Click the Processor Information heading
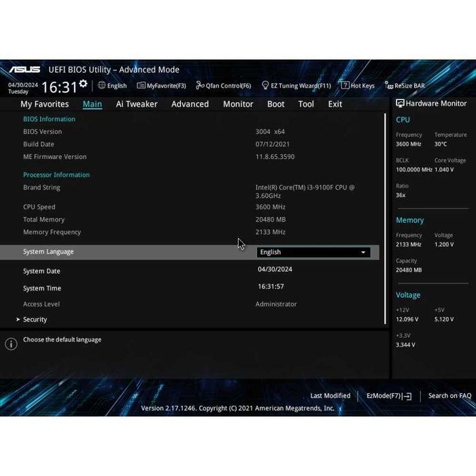 coord(56,175)
